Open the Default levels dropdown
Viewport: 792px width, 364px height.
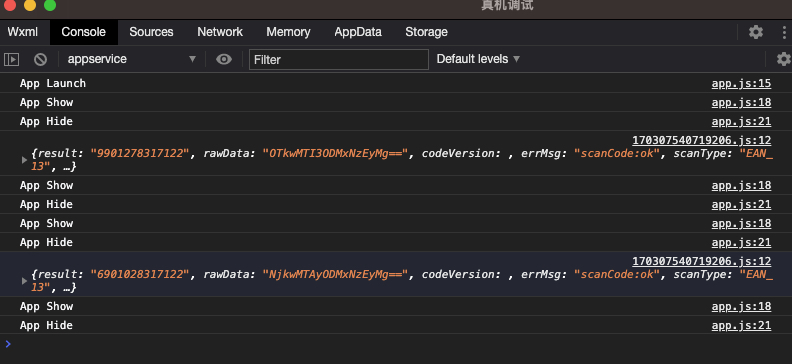478,59
